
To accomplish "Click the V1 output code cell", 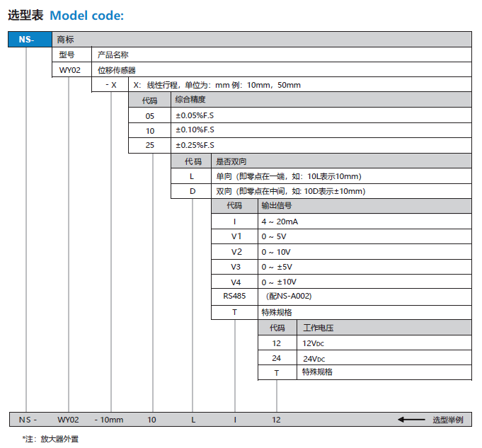I will [x=236, y=236].
